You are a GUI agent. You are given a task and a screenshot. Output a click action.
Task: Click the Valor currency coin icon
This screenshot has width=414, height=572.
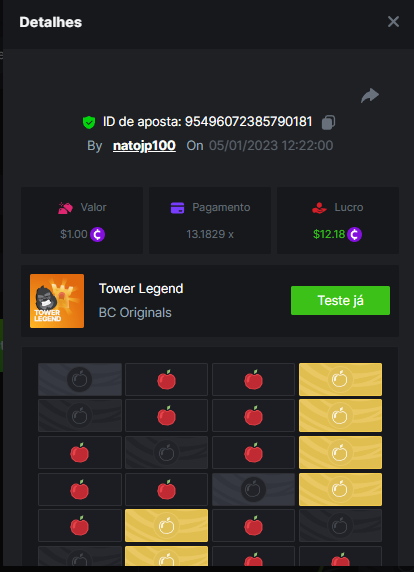(x=97, y=234)
